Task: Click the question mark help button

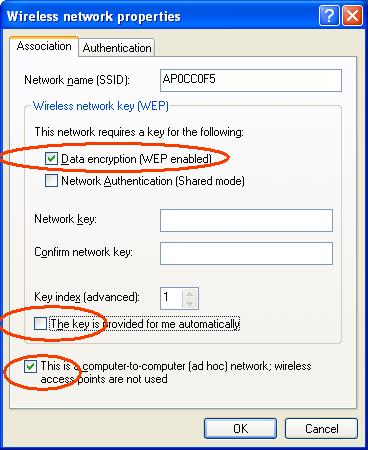Action: [329, 16]
